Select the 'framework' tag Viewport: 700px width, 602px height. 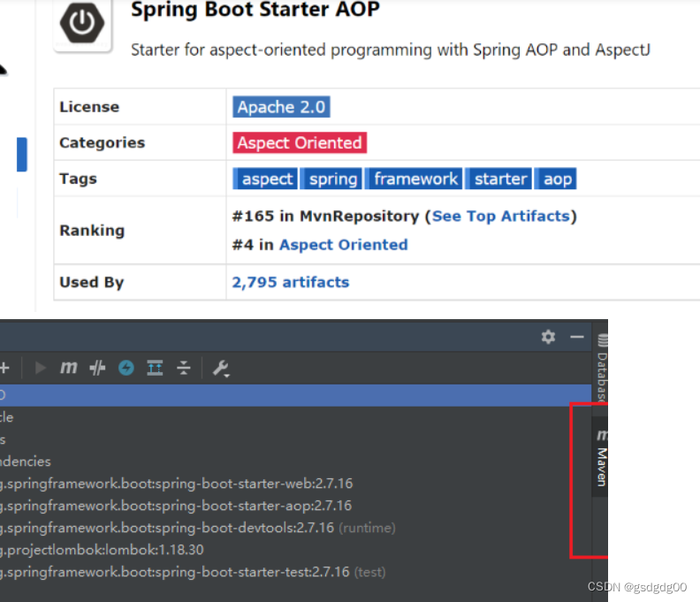click(414, 179)
